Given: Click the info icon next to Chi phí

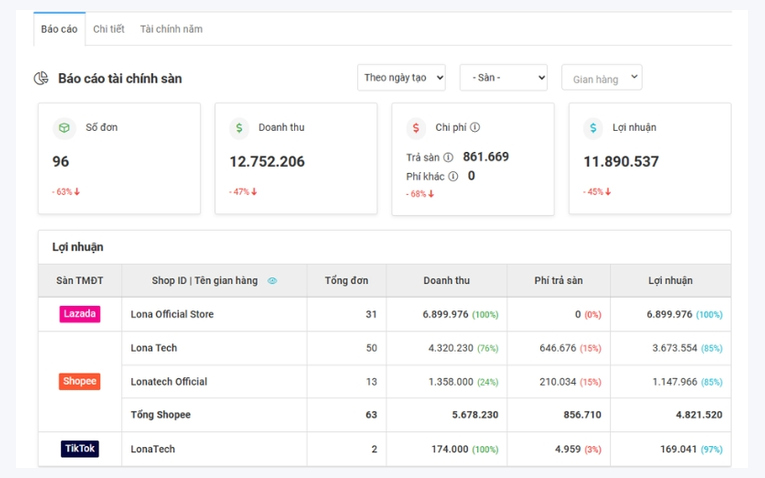Looking at the screenshot, I should click(x=475, y=127).
